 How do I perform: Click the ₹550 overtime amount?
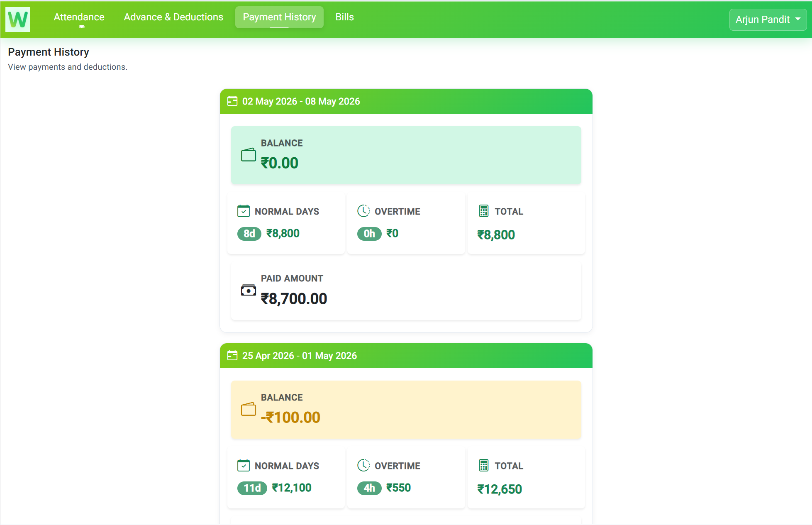pyautogui.click(x=398, y=488)
